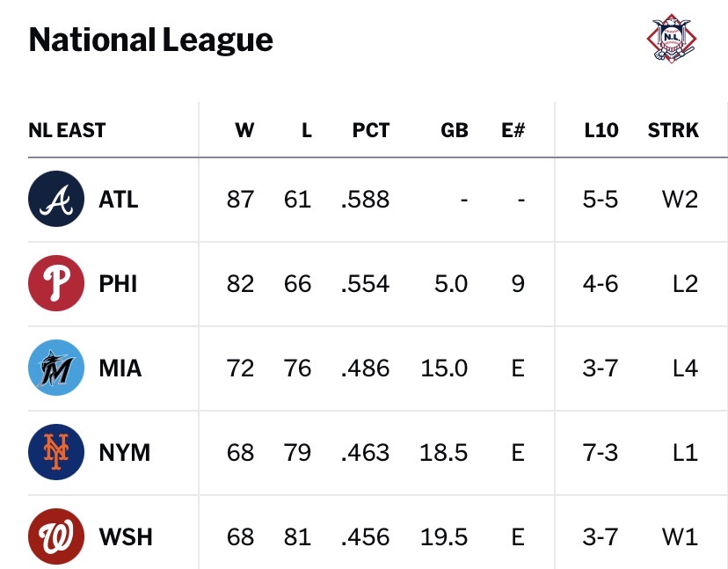Click the Atlanta Braves team logo
This screenshot has height=569, width=728.
pos(56,199)
